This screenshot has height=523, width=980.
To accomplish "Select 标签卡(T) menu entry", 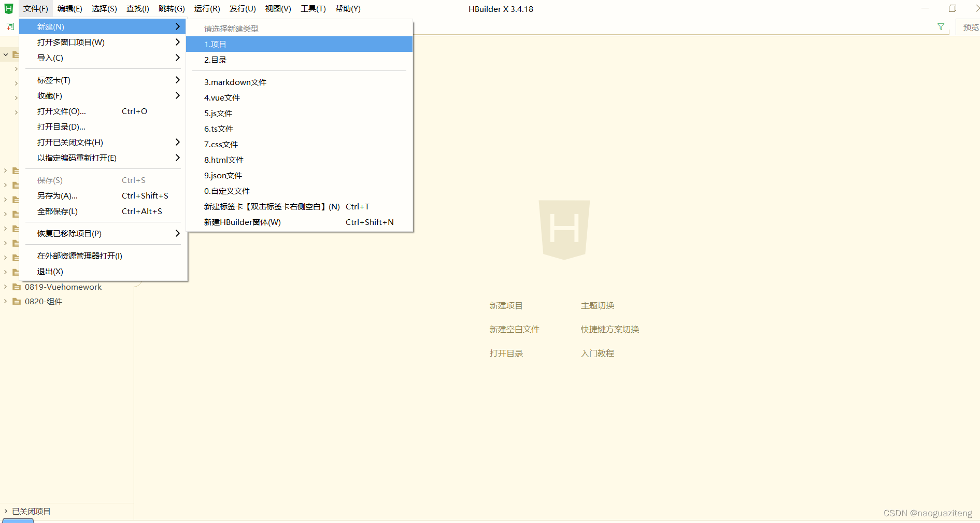I will (x=103, y=80).
